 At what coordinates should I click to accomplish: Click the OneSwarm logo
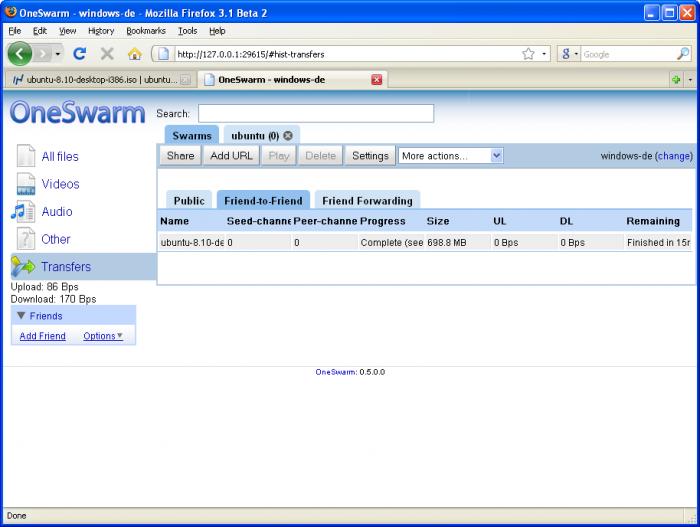point(78,112)
